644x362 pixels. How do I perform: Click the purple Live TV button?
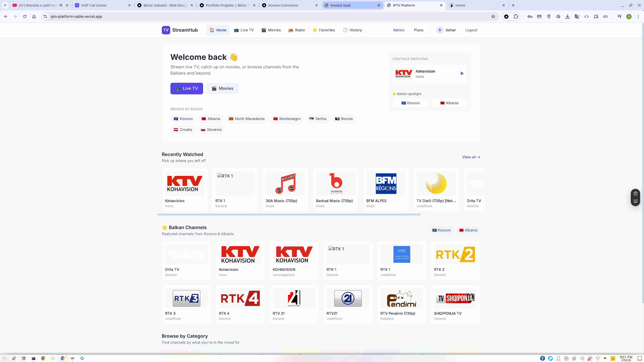tap(186, 88)
